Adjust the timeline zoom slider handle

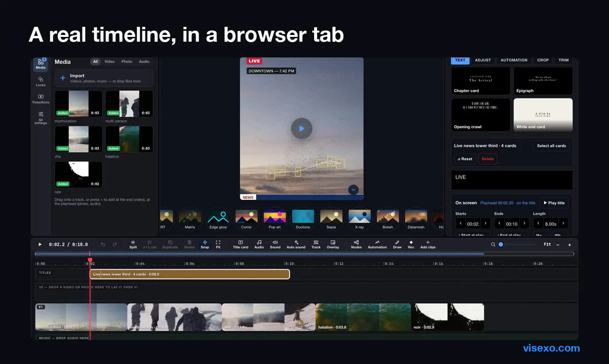[501, 244]
